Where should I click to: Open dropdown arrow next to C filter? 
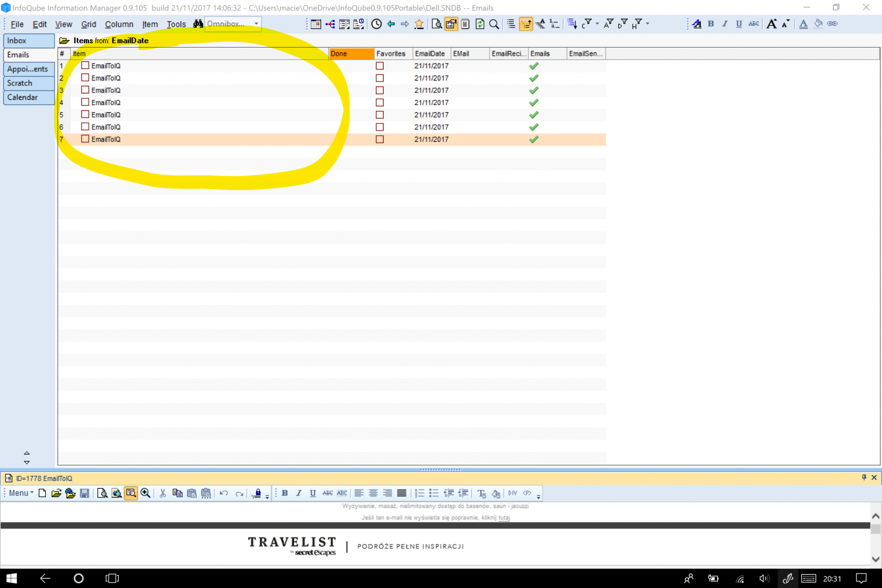(x=597, y=24)
